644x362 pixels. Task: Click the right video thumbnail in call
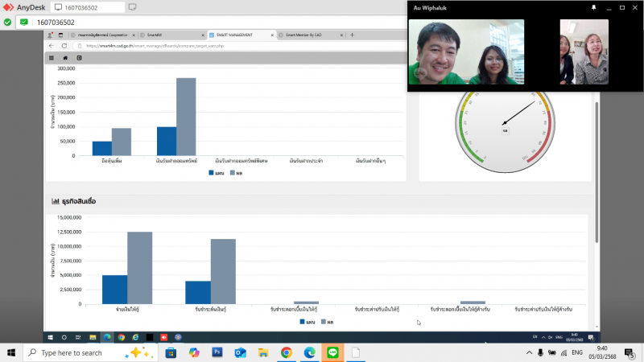pyautogui.click(x=584, y=51)
